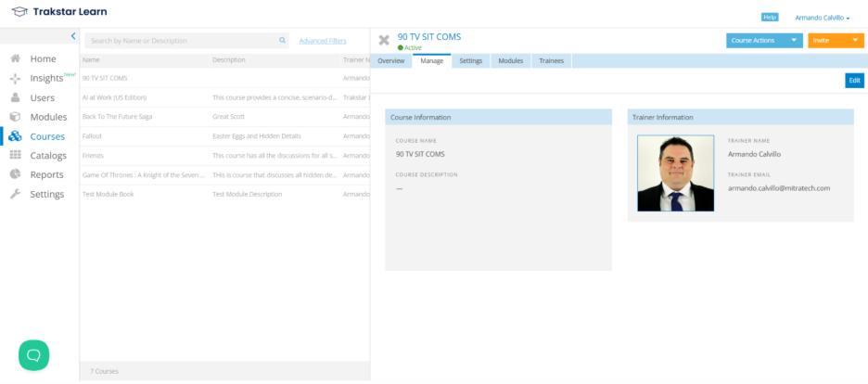Click the Active status indicator

[x=410, y=47]
